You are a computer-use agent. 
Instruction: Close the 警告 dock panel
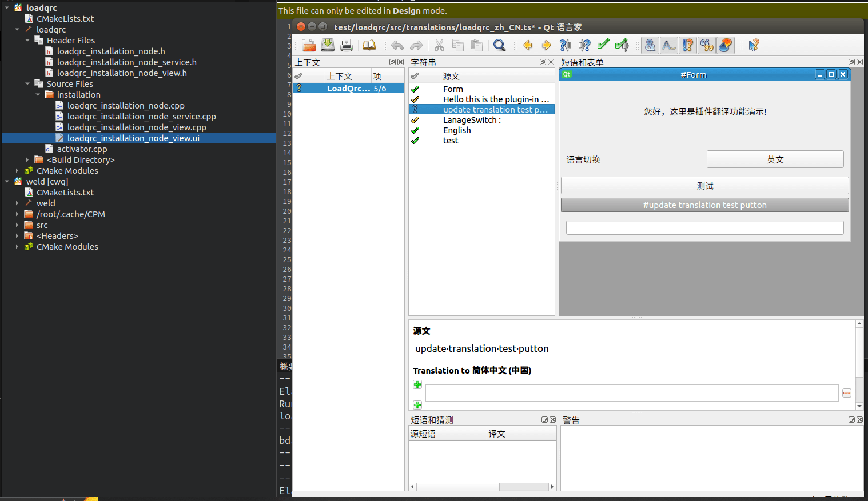[859, 420]
